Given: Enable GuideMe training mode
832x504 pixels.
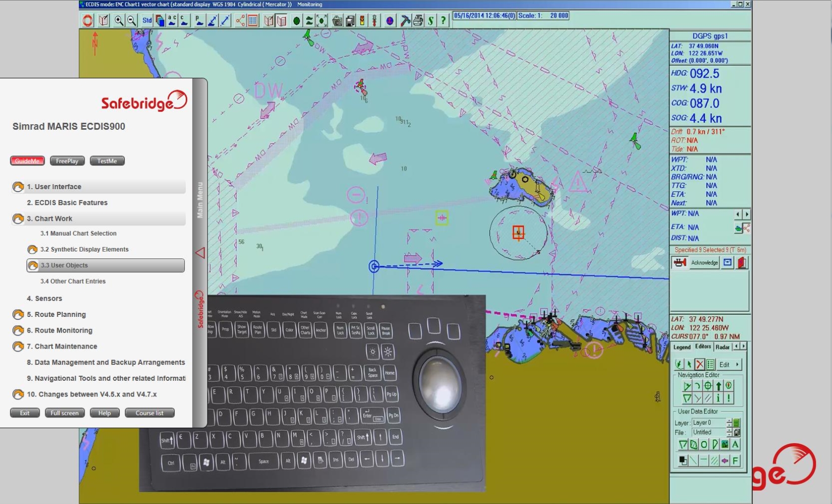Looking at the screenshot, I should pyautogui.click(x=27, y=160).
